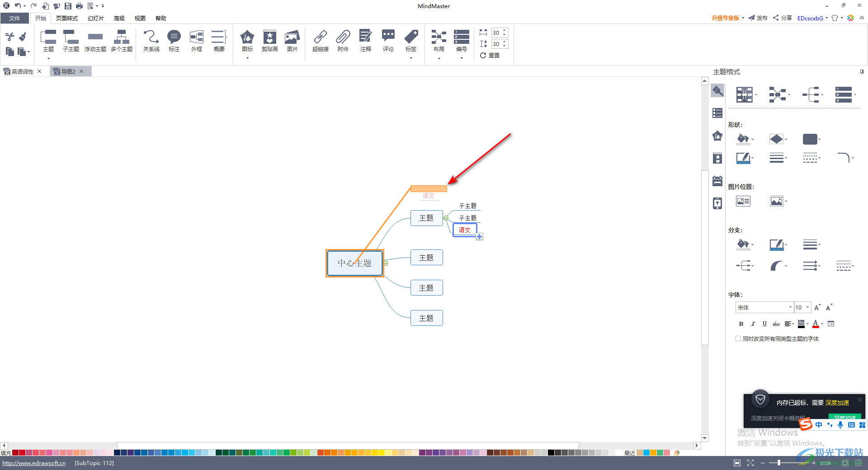Image resolution: width=868 pixels, height=470 pixels.
Task: Collapse the green node beside 中心主题
Action: tap(386, 263)
